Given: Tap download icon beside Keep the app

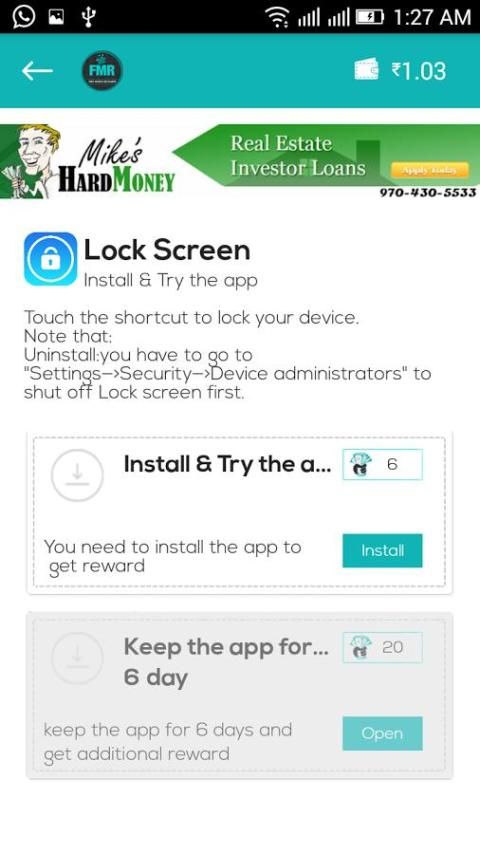Looking at the screenshot, I should (x=77, y=657).
